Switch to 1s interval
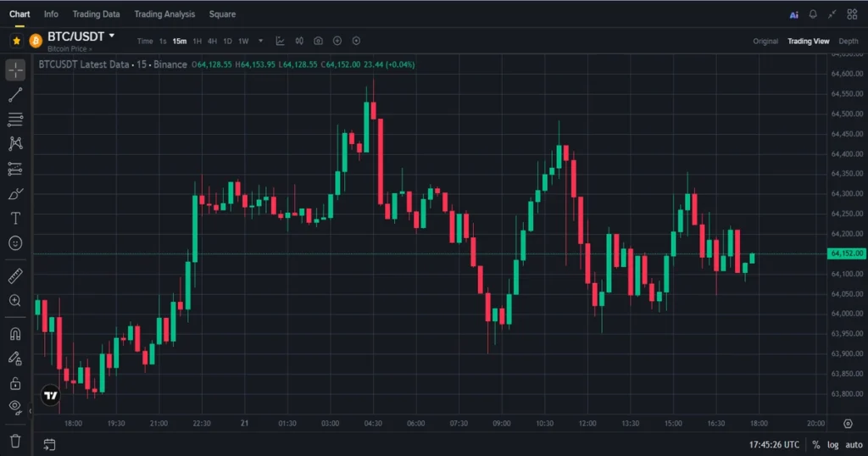Viewport: 868px width, 456px height. pos(163,41)
